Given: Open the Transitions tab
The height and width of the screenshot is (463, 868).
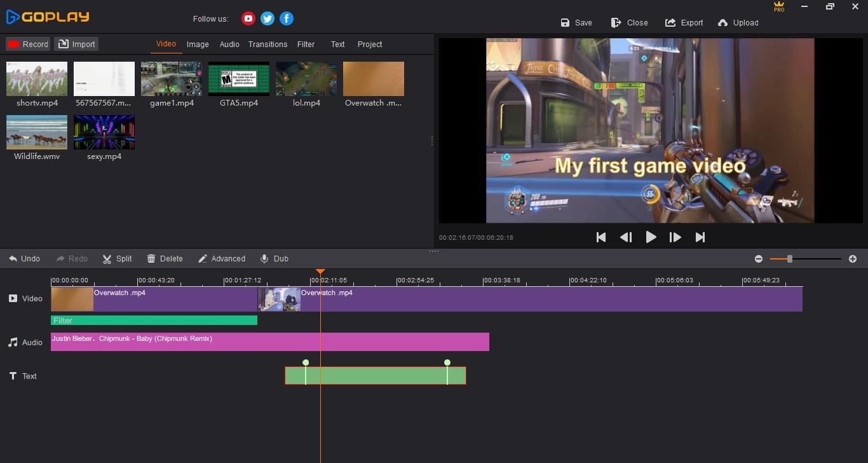Looking at the screenshot, I should [x=268, y=44].
